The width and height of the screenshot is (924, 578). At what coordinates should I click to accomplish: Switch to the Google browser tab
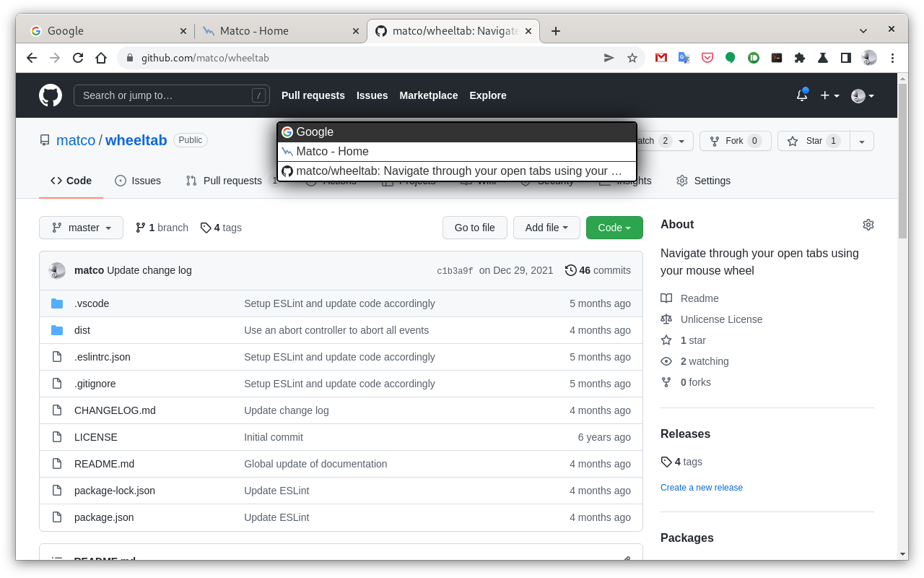[108, 31]
